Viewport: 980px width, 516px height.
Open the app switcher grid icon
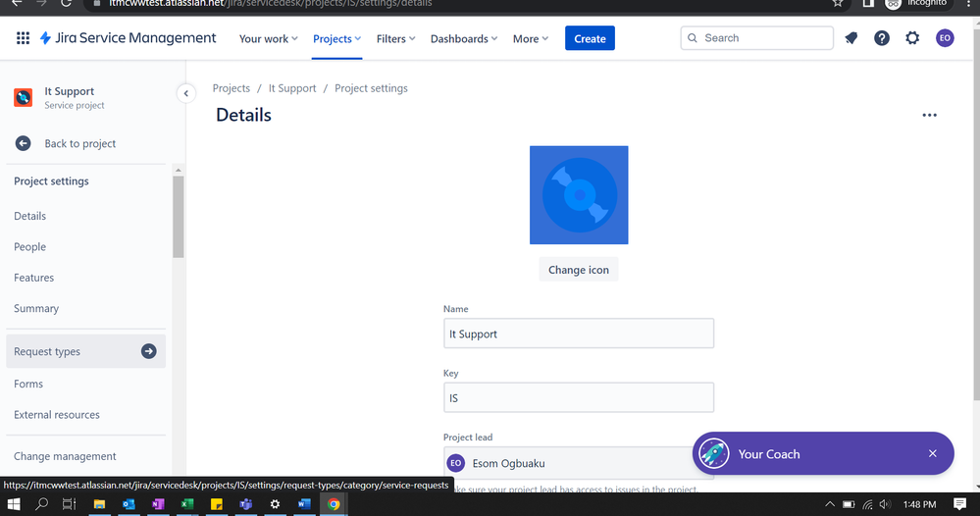click(23, 38)
